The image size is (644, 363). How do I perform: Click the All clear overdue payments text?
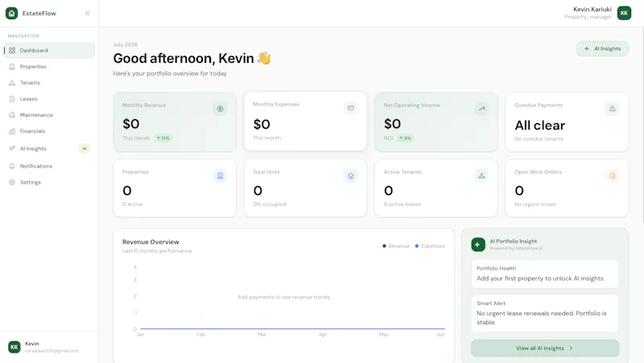click(x=539, y=126)
